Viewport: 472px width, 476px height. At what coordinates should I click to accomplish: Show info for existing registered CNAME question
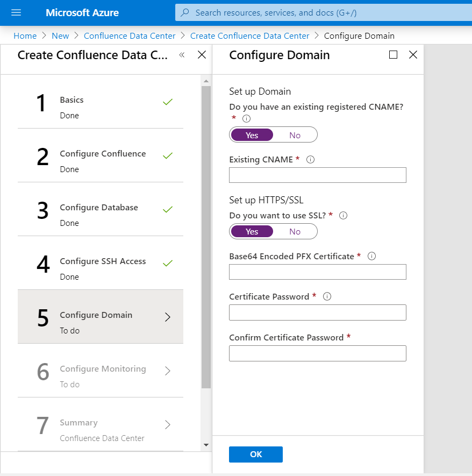(246, 118)
